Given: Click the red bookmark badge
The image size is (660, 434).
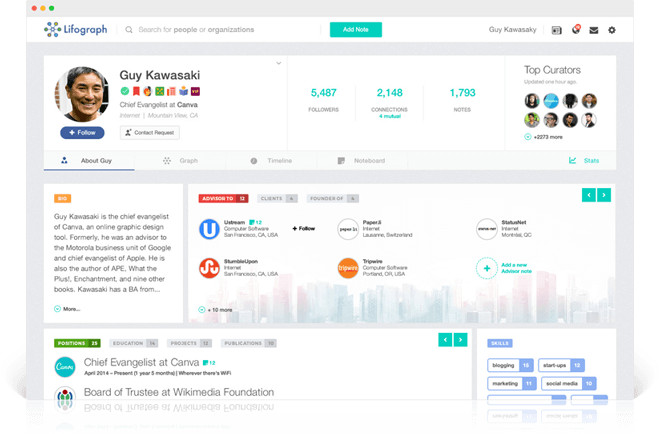Looking at the screenshot, I should (x=136, y=91).
